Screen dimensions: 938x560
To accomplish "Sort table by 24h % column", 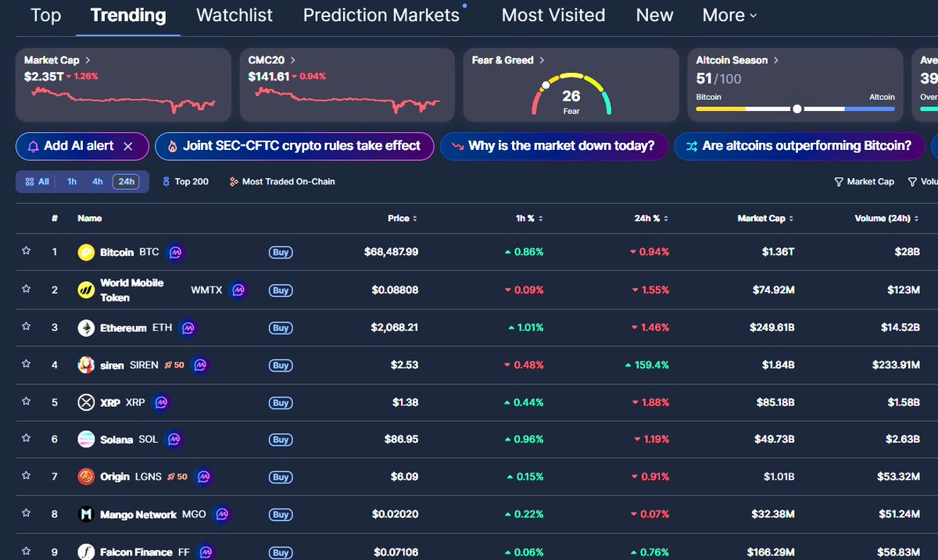I will (x=651, y=219).
